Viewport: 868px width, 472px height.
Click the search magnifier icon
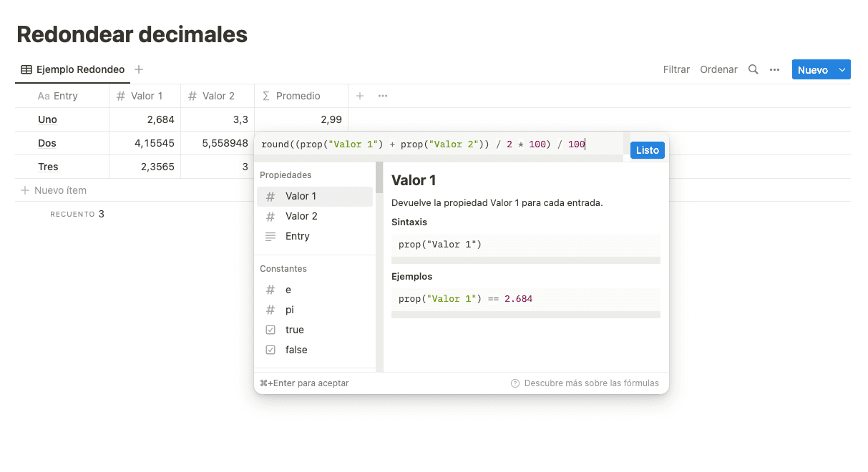(x=753, y=69)
